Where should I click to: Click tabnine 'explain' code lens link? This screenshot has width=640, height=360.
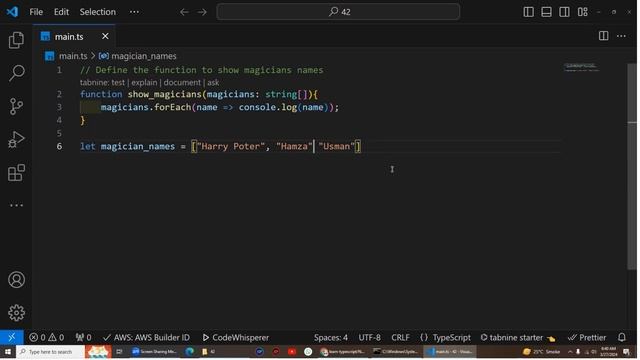[x=144, y=82]
